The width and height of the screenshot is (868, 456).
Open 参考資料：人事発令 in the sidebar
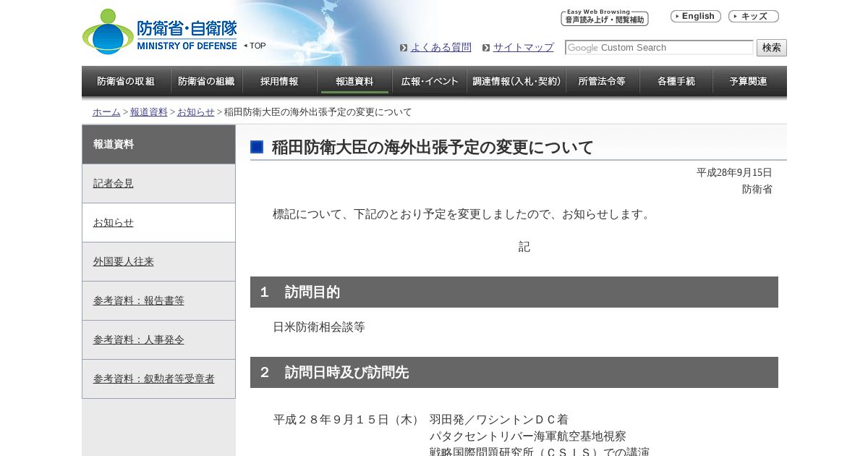(x=158, y=340)
